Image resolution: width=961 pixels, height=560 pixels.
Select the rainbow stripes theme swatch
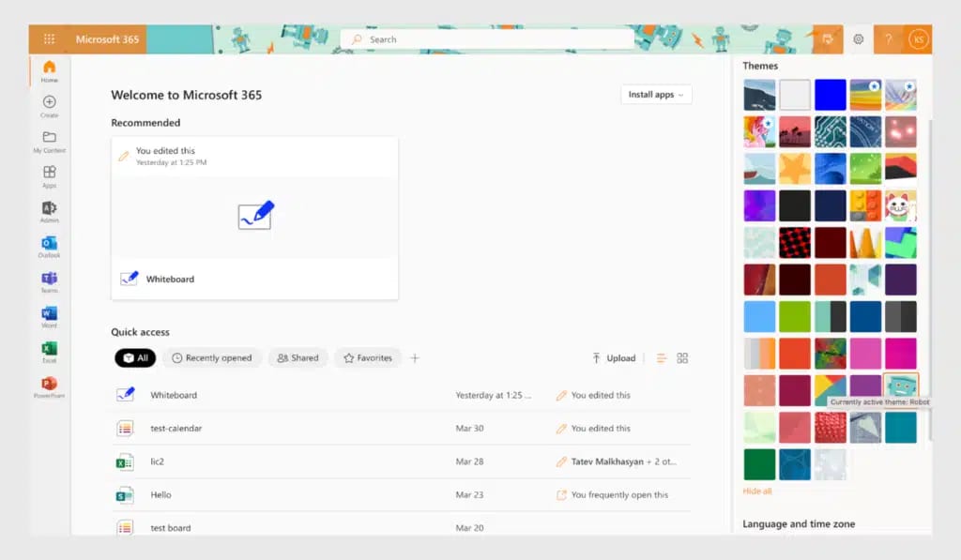(865, 95)
